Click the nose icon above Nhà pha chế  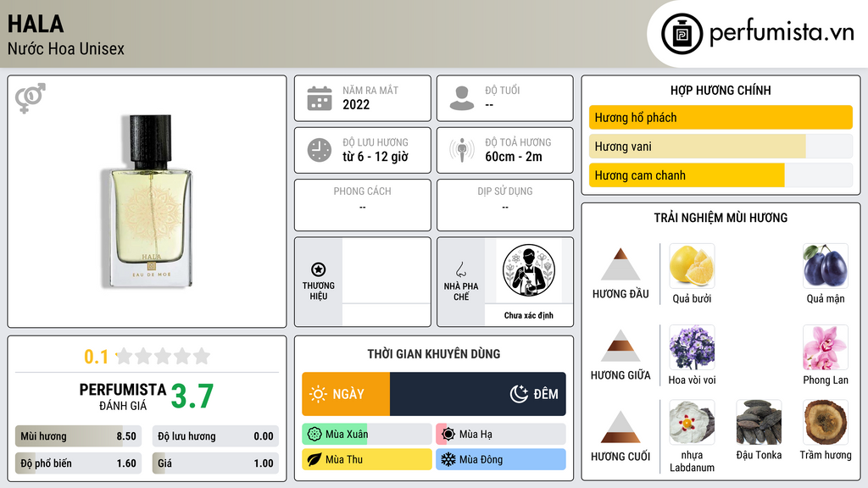460,269
